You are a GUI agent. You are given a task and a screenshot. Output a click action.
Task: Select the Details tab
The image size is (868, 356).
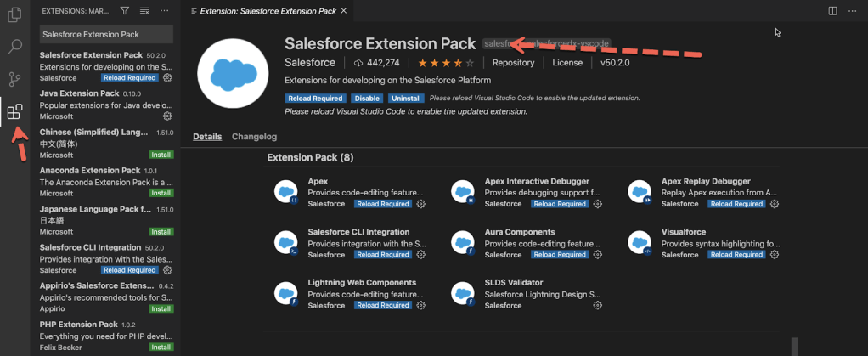pyautogui.click(x=207, y=137)
